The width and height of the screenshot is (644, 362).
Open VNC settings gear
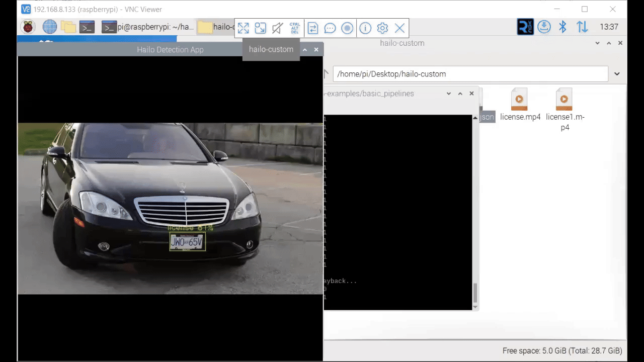tap(382, 28)
